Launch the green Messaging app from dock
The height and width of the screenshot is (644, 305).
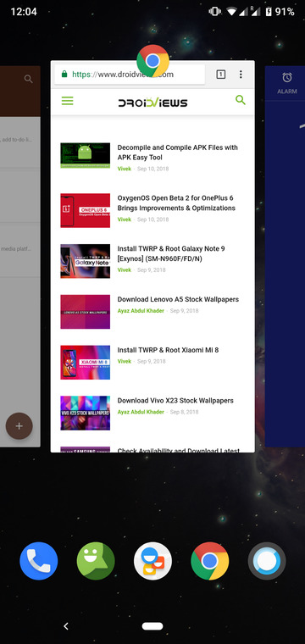tap(96, 561)
